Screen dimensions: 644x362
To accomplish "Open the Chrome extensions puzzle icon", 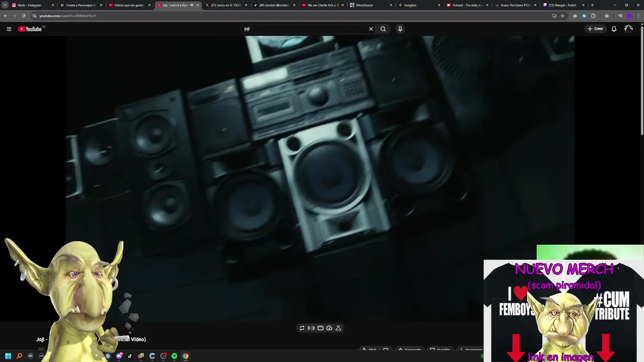I will tap(593, 16).
